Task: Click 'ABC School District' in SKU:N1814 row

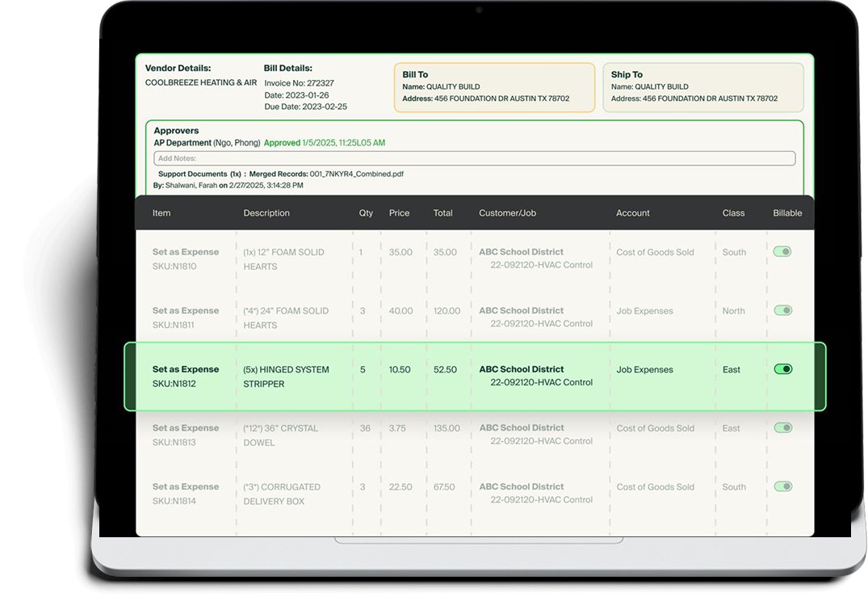Action: click(x=522, y=487)
